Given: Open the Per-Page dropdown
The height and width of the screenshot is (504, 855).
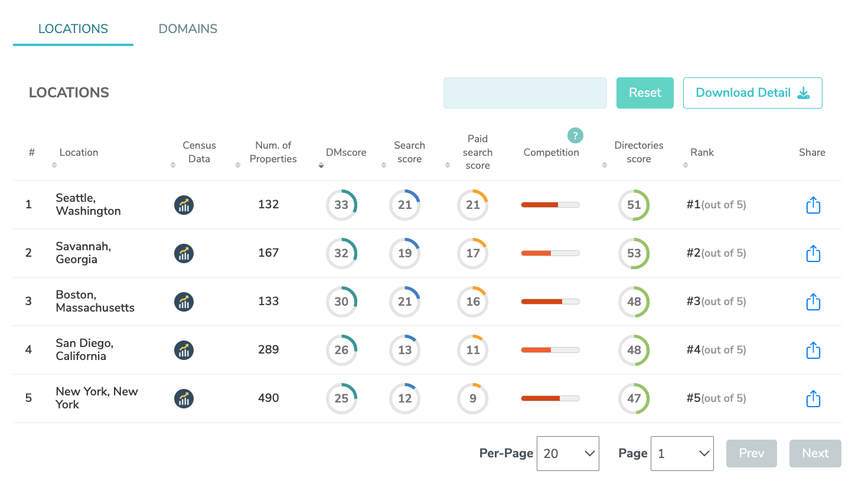Looking at the screenshot, I should click(x=567, y=453).
